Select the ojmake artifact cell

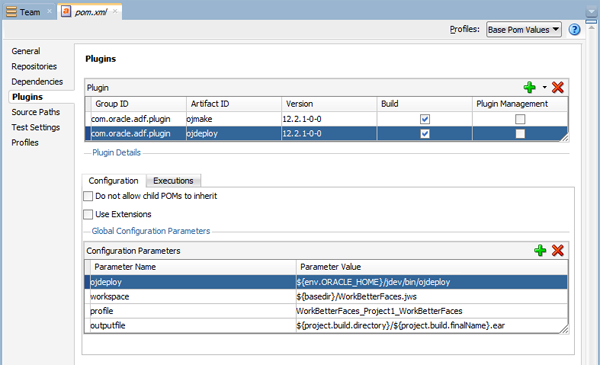point(234,119)
